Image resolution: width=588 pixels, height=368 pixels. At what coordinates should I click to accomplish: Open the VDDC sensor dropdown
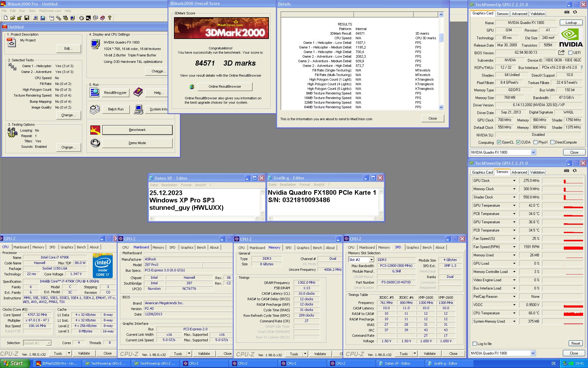tap(514, 305)
